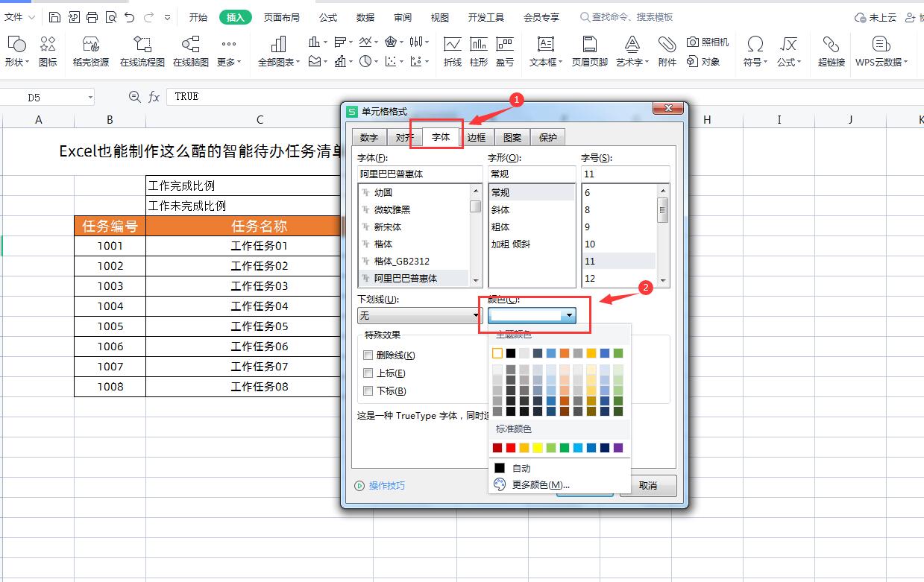The image size is (924, 582).
Task: Insert a 超链接 hyperlink
Action: click(x=830, y=51)
